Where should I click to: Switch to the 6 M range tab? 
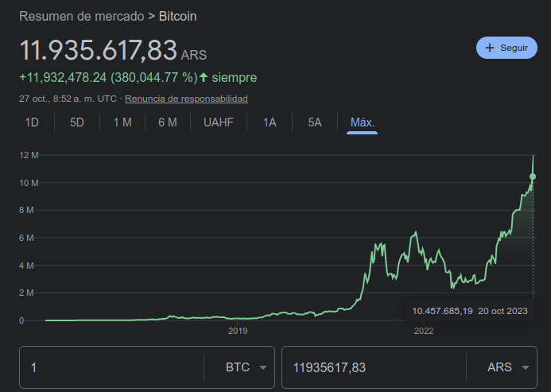coord(168,122)
